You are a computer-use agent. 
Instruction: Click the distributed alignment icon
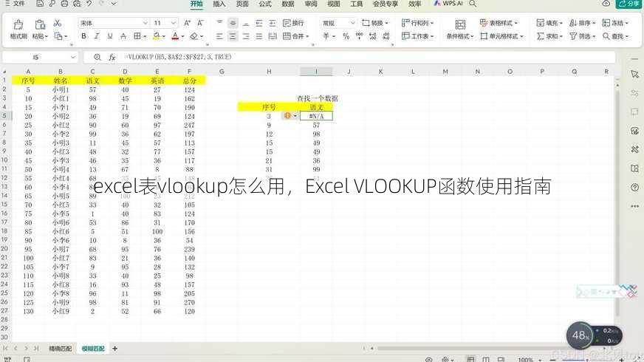click(x=273, y=36)
